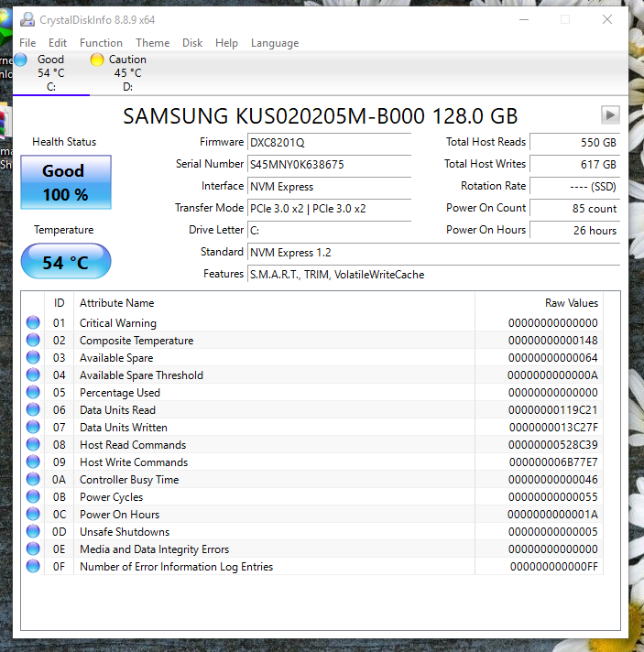This screenshot has width=644, height=652.
Task: Click Total Host Reads value 550 GB
Action: 575,142
